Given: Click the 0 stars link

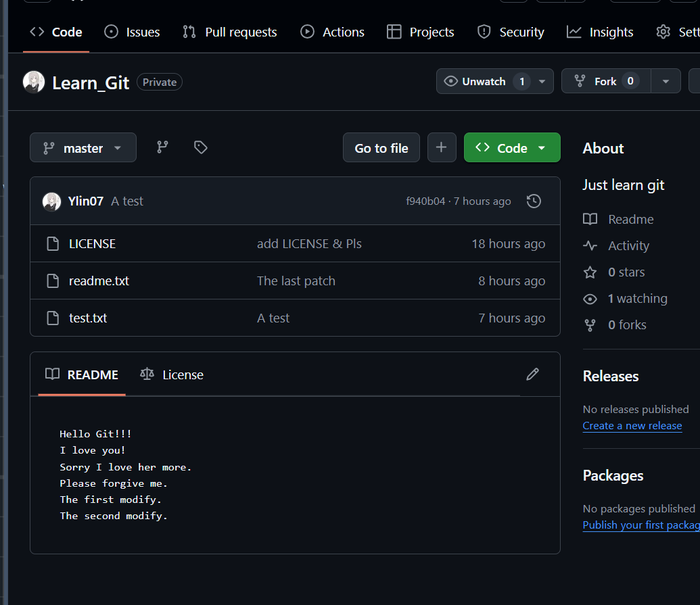Looking at the screenshot, I should tap(614, 272).
